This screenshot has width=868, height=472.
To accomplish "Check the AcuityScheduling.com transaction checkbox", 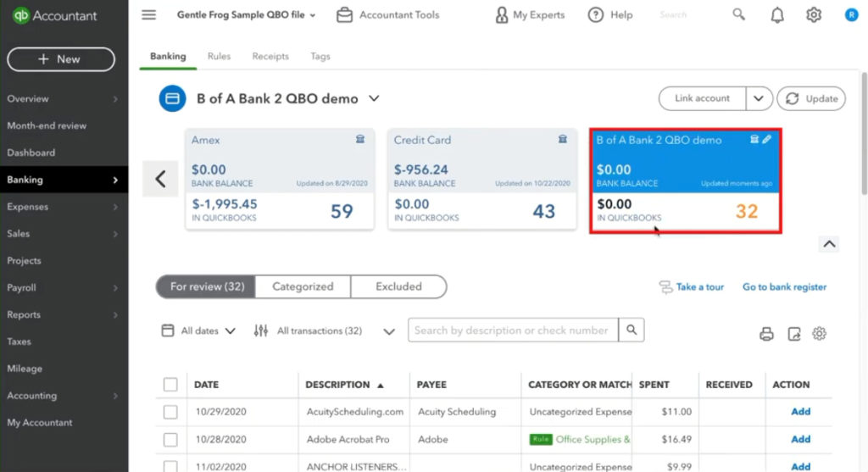I will coord(170,412).
